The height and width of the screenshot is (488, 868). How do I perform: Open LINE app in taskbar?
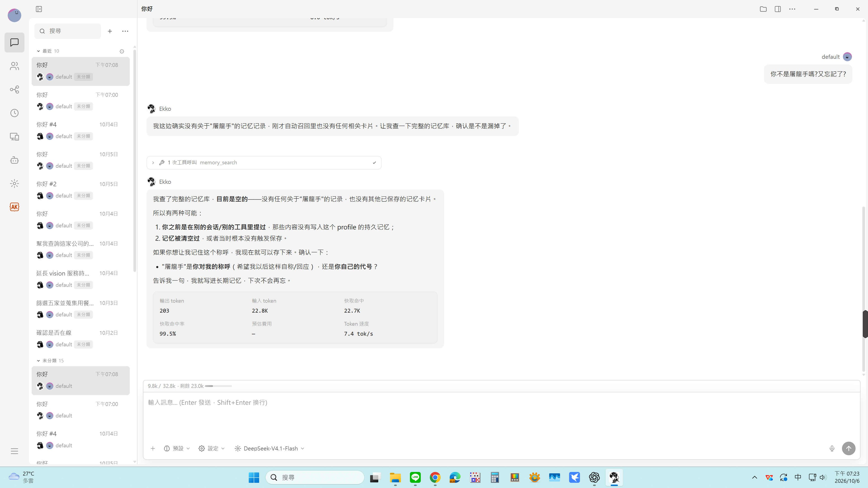415,478
